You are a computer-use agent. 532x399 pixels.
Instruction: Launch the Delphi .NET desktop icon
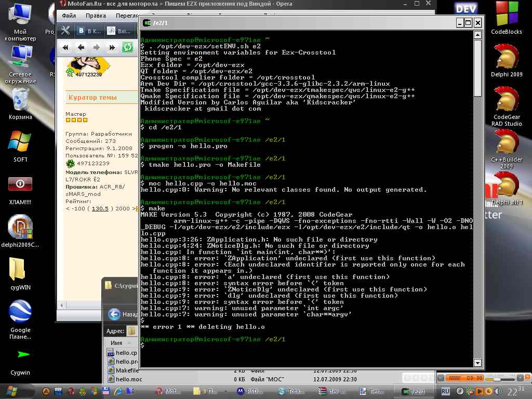[507, 189]
